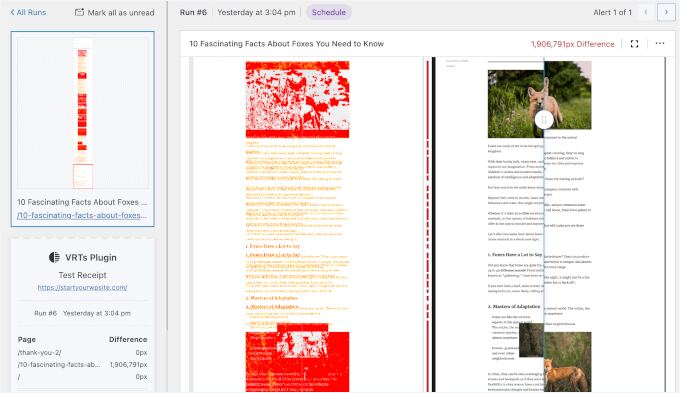Grab the image comparison slider handle
680x393 pixels.
click(544, 120)
